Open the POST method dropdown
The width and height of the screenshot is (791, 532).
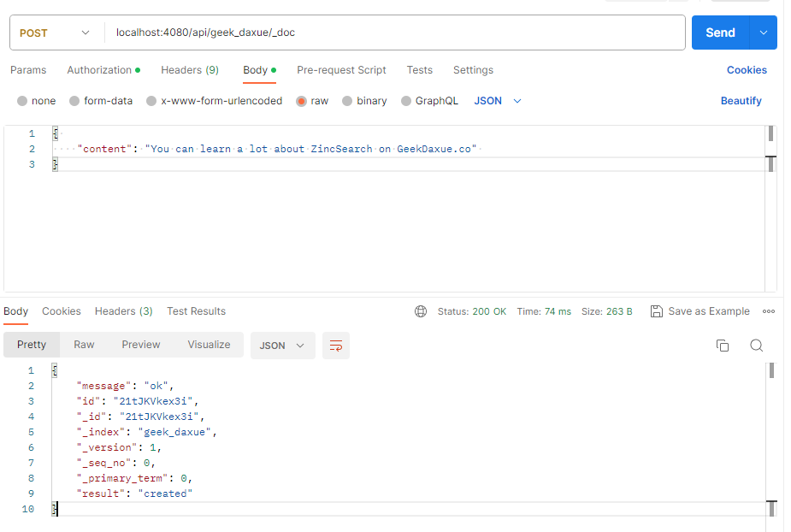click(55, 33)
